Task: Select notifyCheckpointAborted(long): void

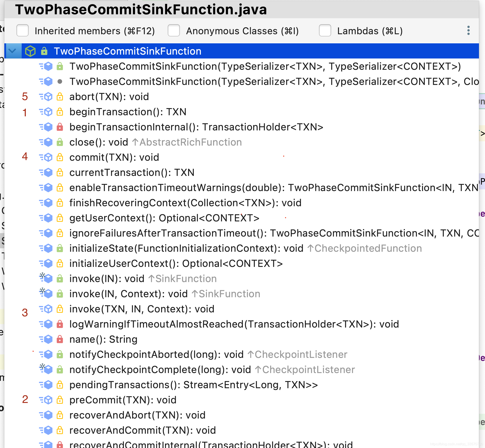Action: click(156, 354)
